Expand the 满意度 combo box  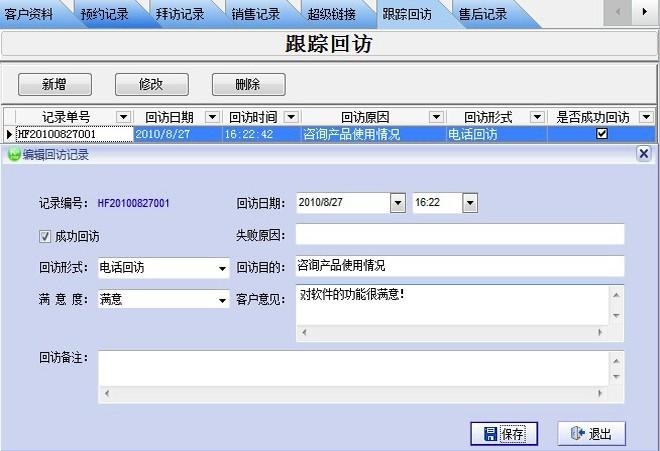tap(222, 299)
